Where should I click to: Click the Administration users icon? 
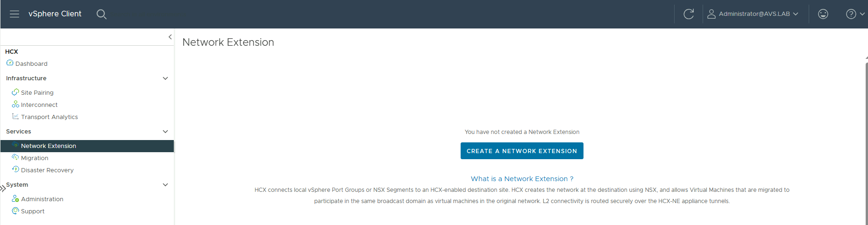[15, 198]
